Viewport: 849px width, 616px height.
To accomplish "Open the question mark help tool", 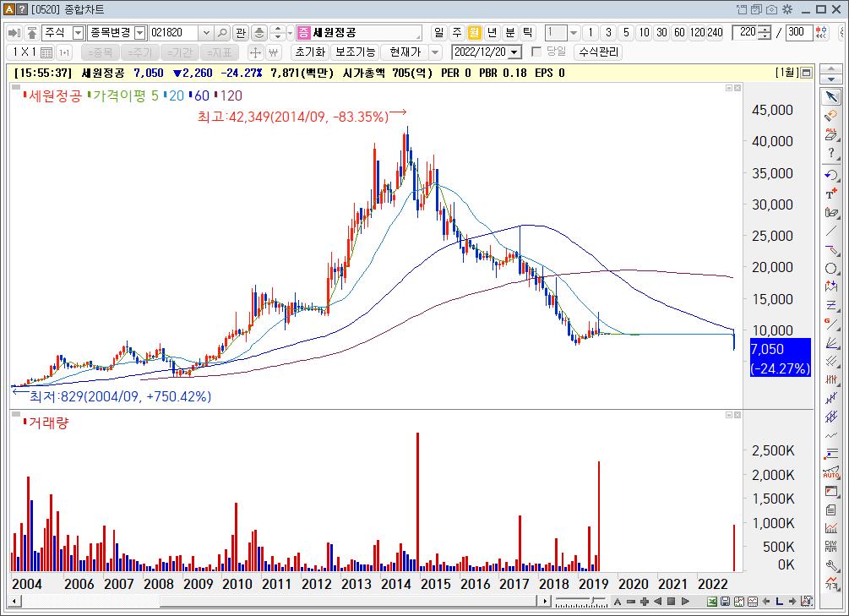I will tap(831, 153).
